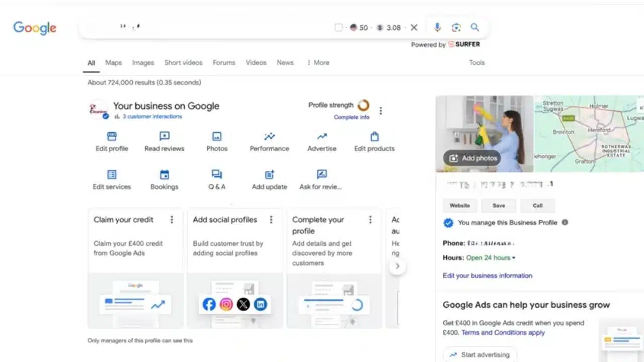The height and width of the screenshot is (362, 644).
Task: Click the Website button
Action: (460, 206)
